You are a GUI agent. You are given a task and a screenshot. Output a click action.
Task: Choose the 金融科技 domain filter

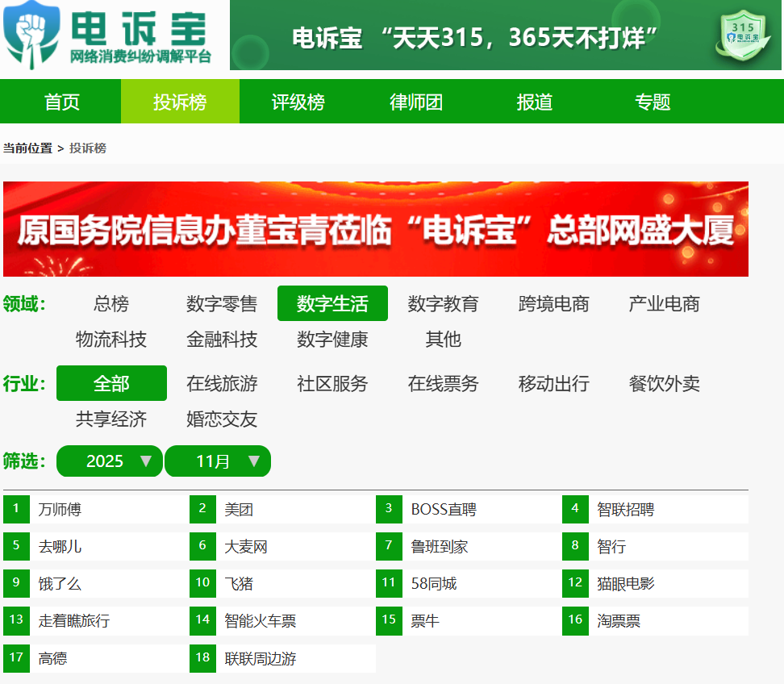222,340
